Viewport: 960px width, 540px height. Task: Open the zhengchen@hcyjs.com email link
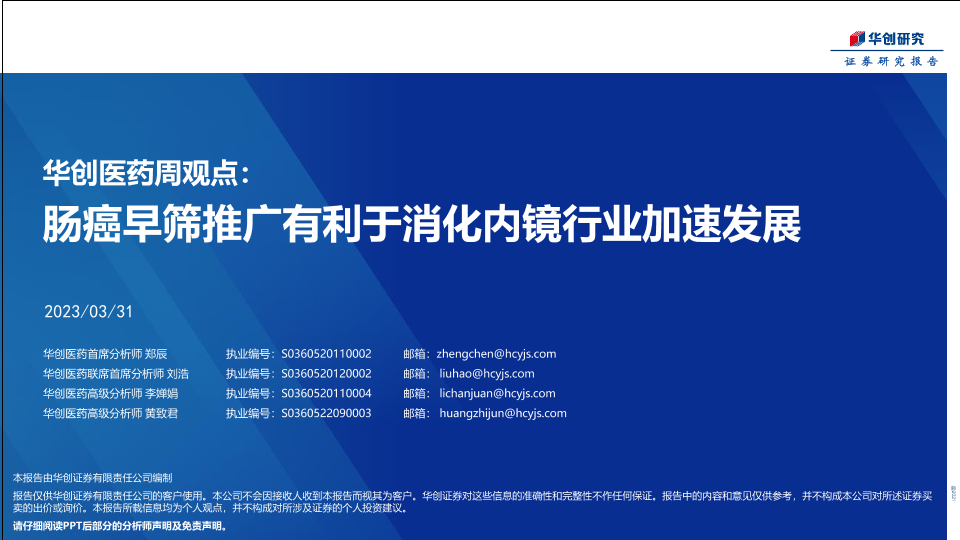[496, 354]
